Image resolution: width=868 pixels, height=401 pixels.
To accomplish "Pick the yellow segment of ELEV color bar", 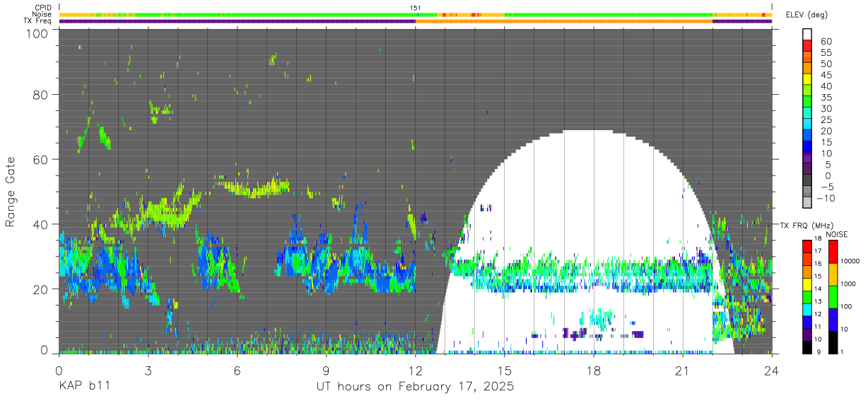I will (x=807, y=79).
